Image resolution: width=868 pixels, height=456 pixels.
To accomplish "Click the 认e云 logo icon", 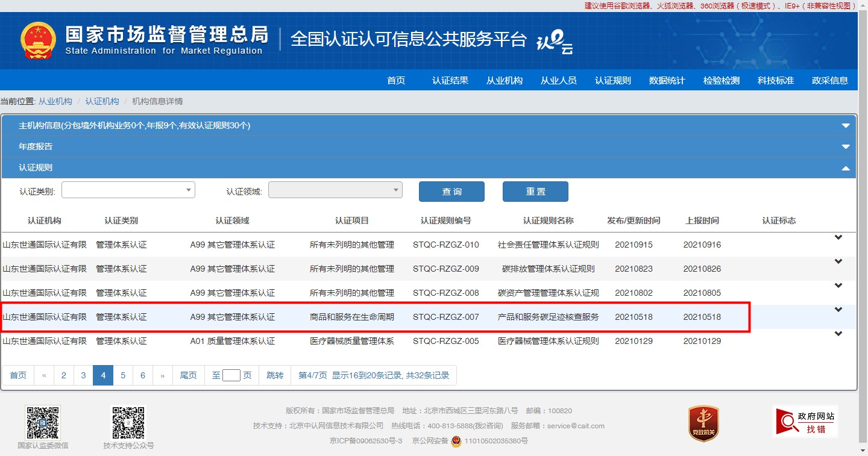I will pos(555,41).
